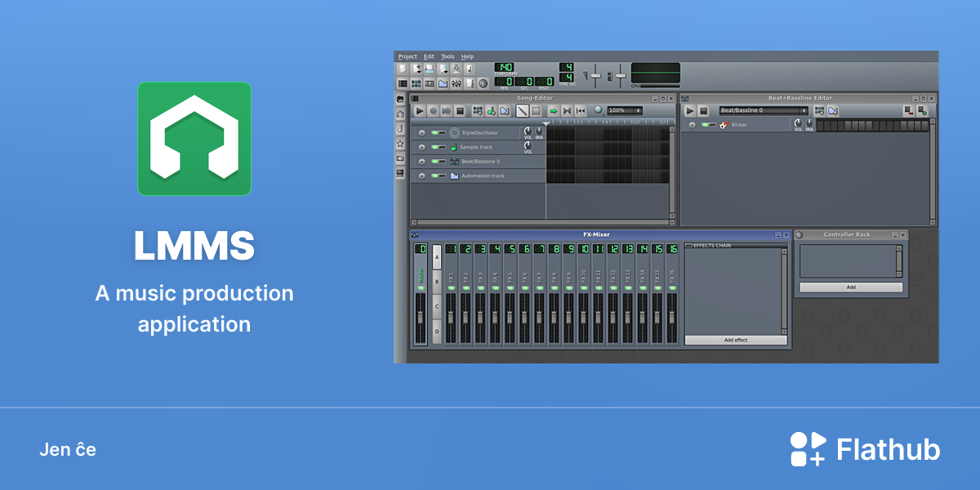Open the 100% zoom dropdown
The image size is (980, 490).
625,110
